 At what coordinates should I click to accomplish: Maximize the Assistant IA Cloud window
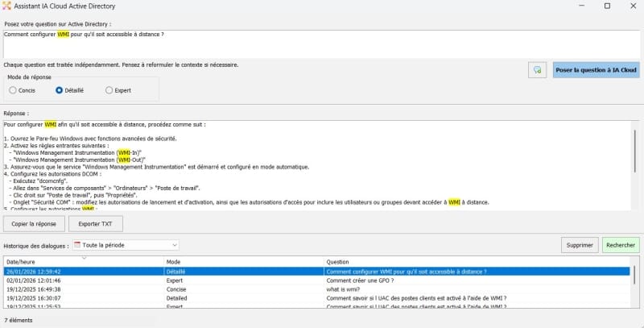(607, 6)
